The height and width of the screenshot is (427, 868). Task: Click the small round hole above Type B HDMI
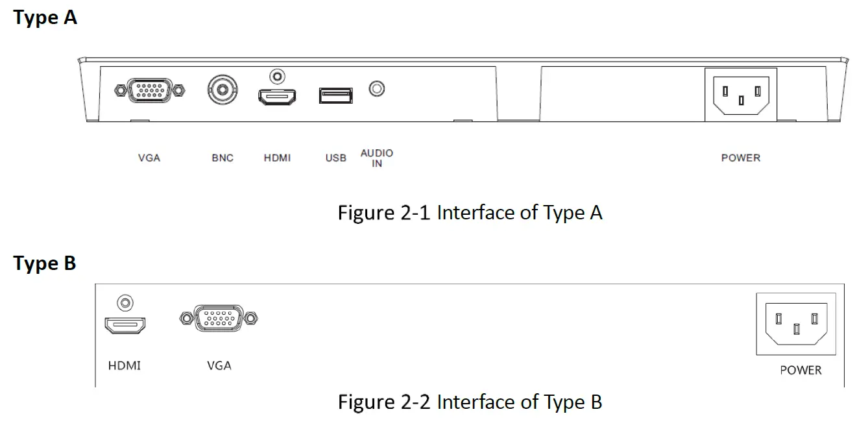tap(125, 302)
